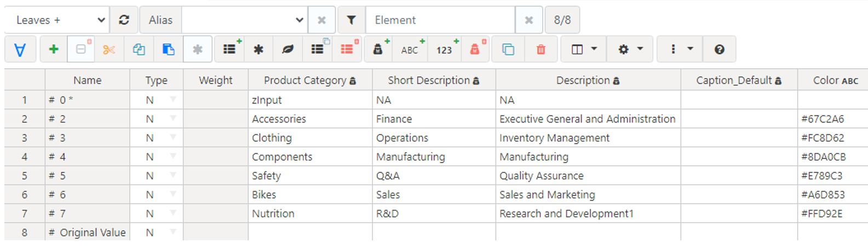The height and width of the screenshot is (248, 868).
Task: Open the Alias combo box
Action: coord(244,20)
